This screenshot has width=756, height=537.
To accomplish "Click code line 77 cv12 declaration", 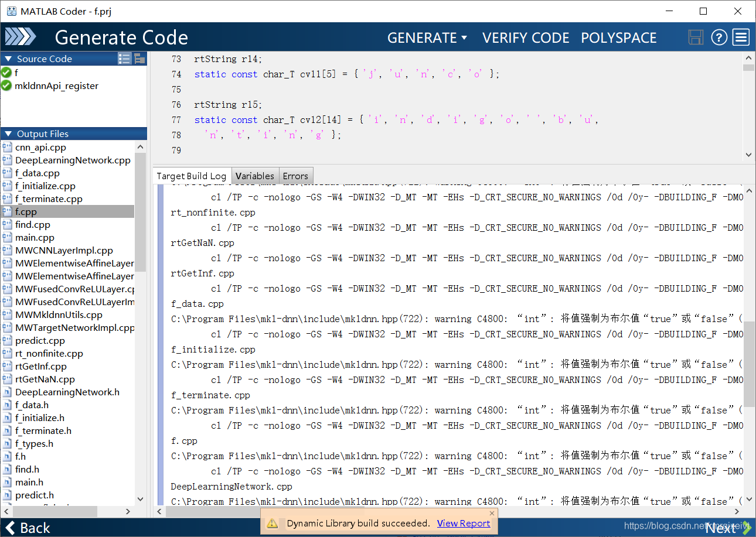I will click(396, 119).
